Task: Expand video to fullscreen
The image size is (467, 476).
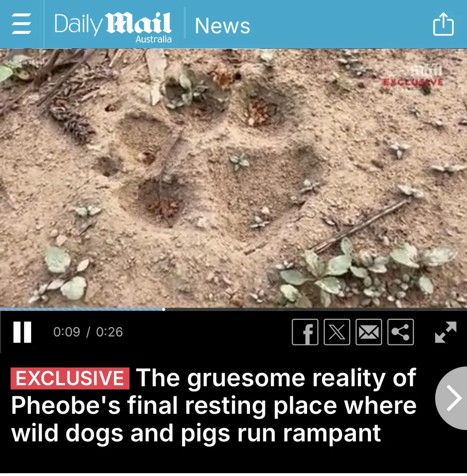Action: click(x=446, y=332)
